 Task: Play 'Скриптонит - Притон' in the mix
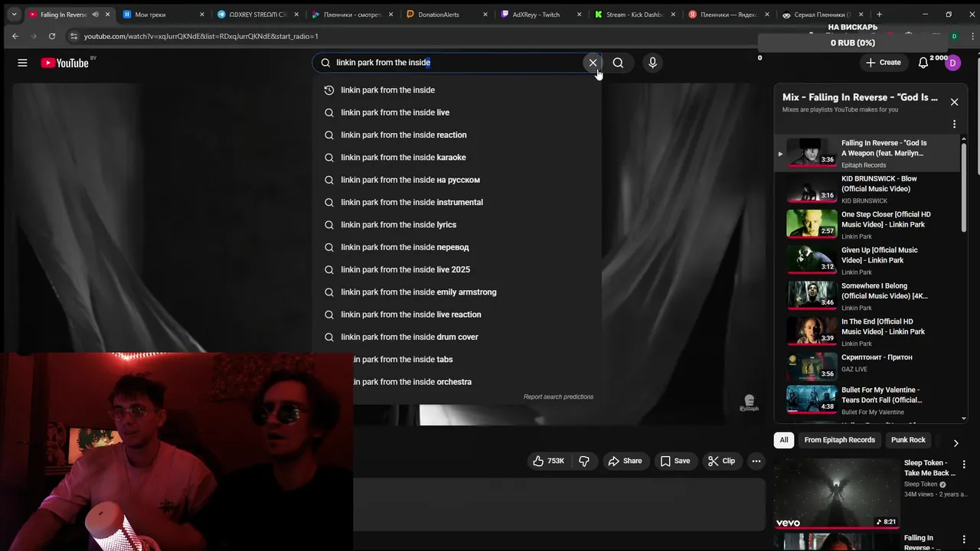pyautogui.click(x=867, y=367)
